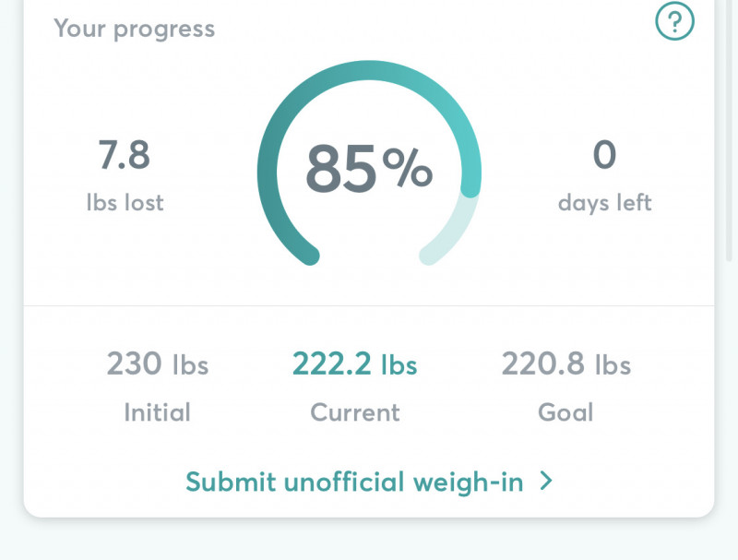Screen dimensions: 738x560
Task: Click the rounded bottom-left start of progress ring
Action: coord(309,255)
